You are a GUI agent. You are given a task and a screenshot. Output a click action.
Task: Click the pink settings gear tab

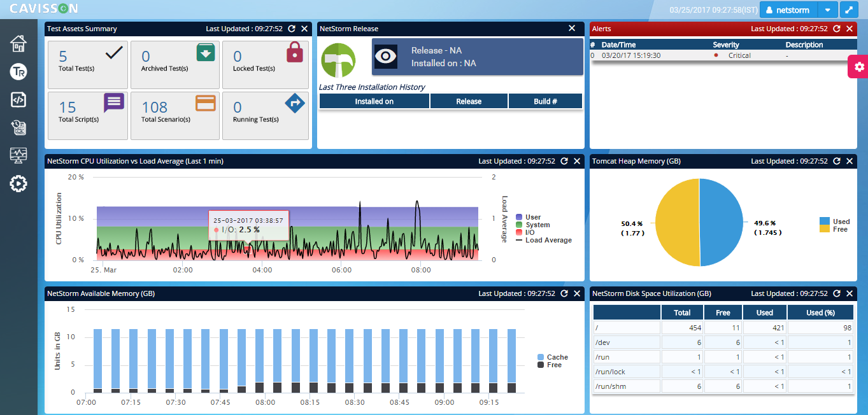tap(858, 67)
